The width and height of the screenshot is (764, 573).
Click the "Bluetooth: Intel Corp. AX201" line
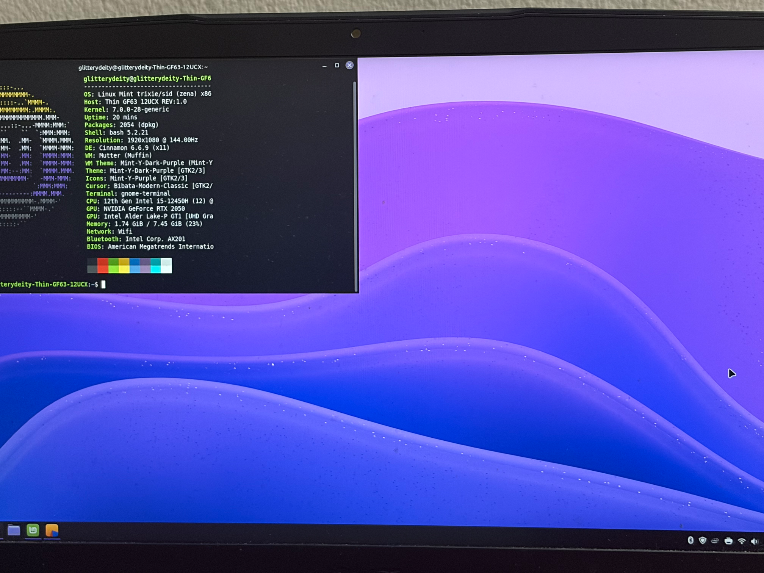point(136,239)
